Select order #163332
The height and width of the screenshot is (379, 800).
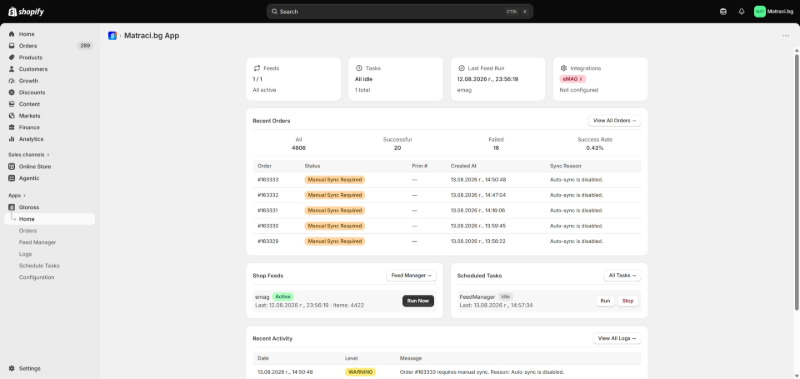point(268,195)
